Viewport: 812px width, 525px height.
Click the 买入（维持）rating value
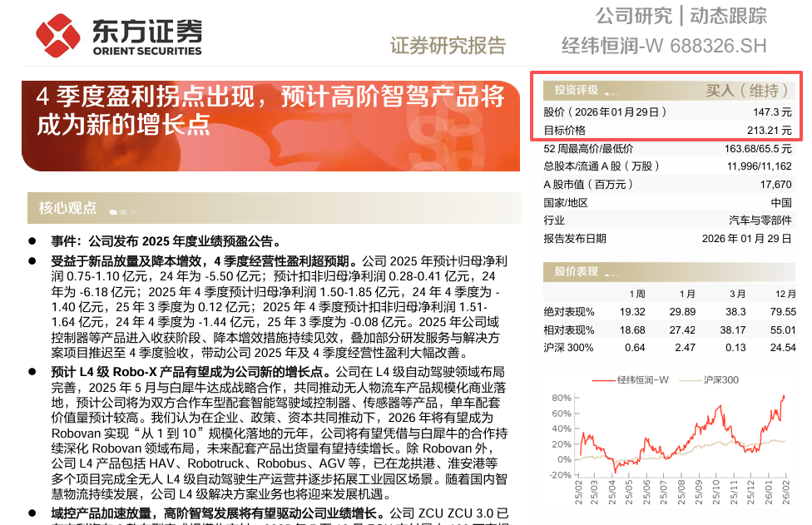coord(748,91)
